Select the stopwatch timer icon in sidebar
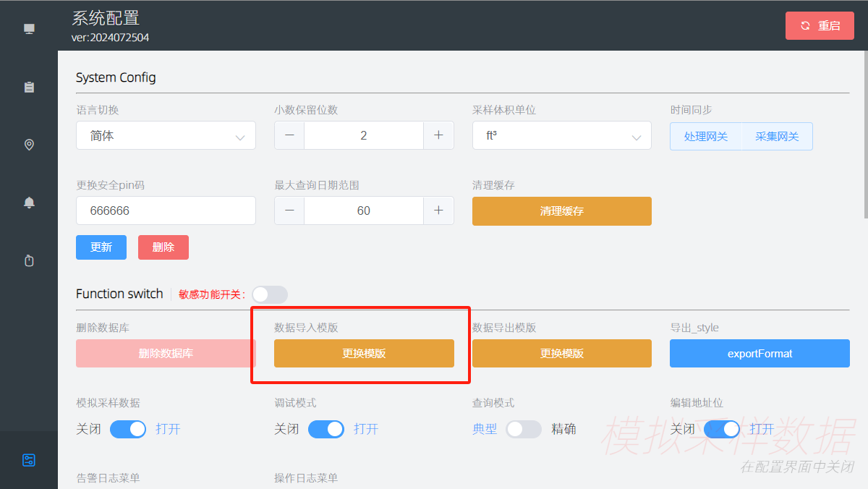 click(29, 260)
